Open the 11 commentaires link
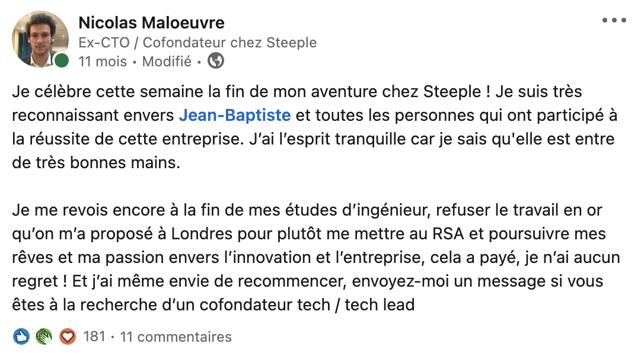 (176, 336)
